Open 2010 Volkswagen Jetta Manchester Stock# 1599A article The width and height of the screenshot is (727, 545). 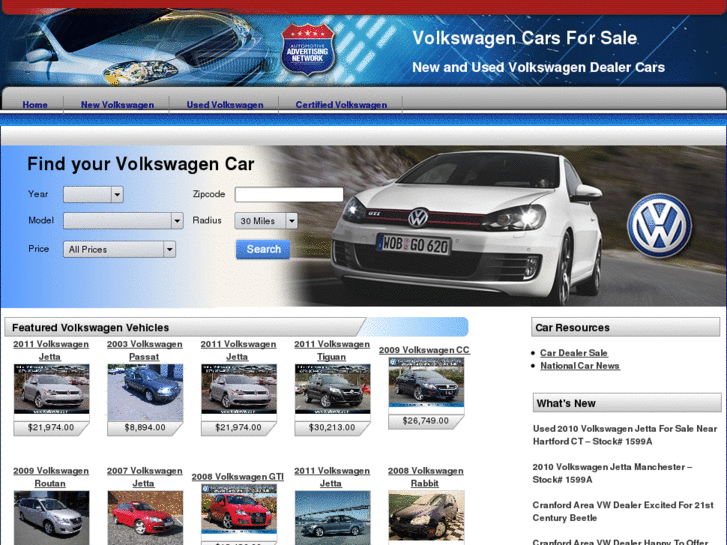[x=612, y=474]
